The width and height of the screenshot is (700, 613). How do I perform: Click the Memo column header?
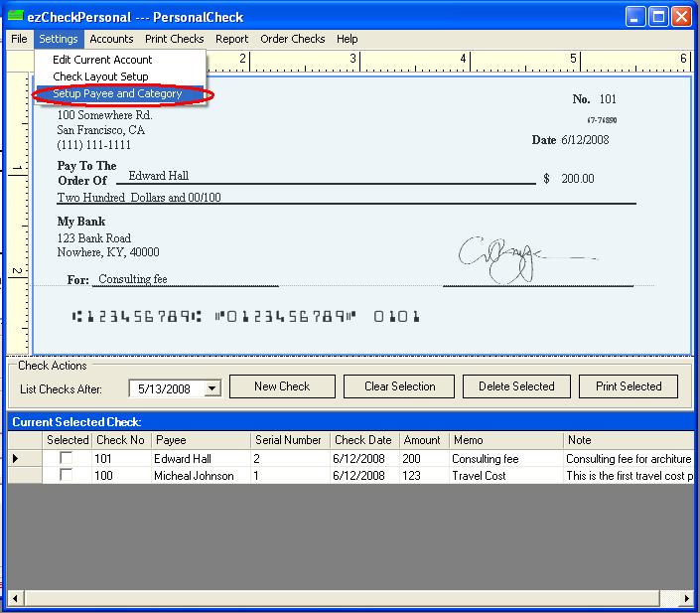tap(506, 440)
